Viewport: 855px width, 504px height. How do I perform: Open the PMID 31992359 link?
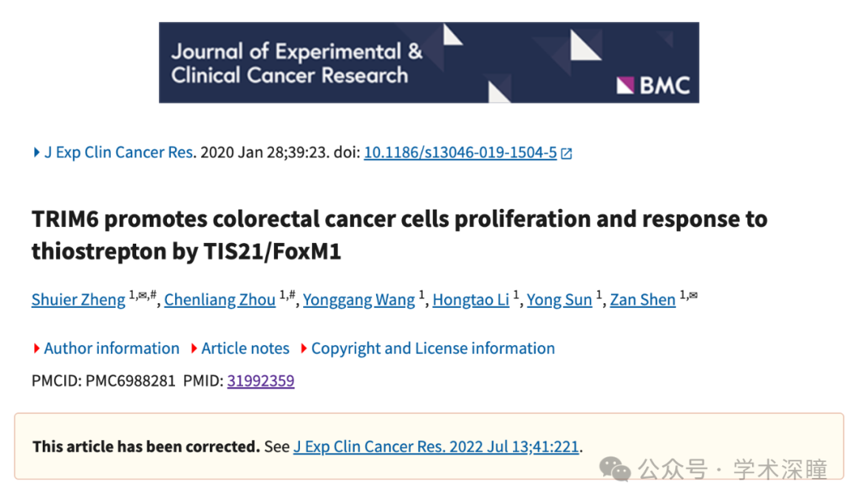coord(260,381)
